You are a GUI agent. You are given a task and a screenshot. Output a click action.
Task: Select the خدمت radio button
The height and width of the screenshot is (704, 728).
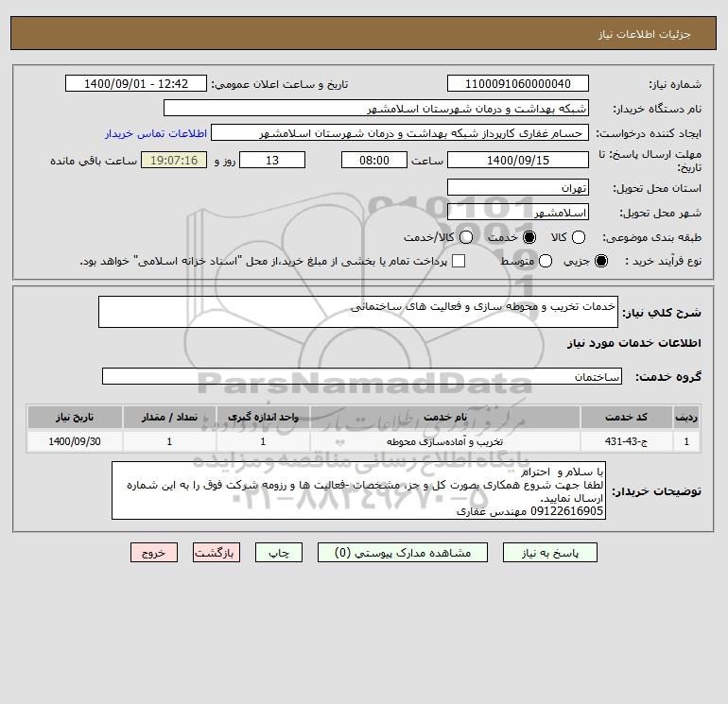click(x=529, y=237)
